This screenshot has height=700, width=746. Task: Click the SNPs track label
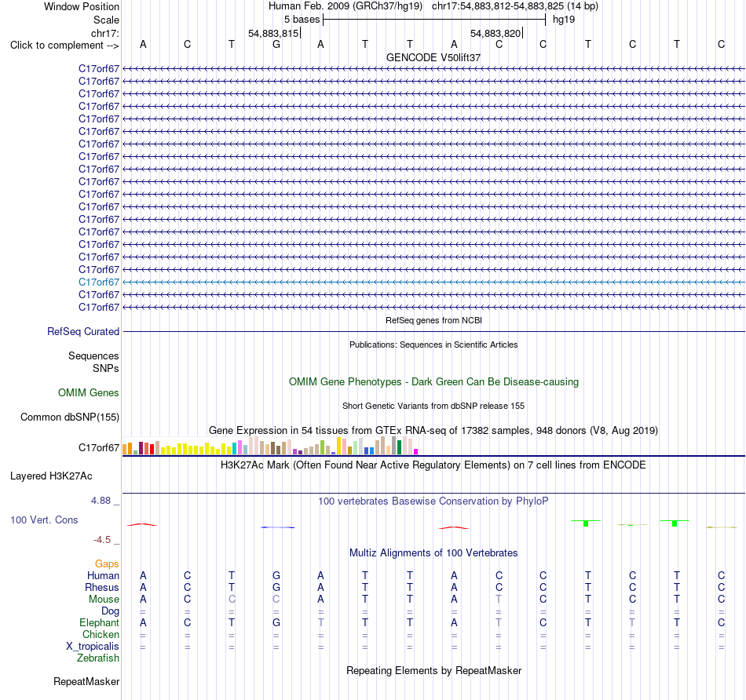106,368
